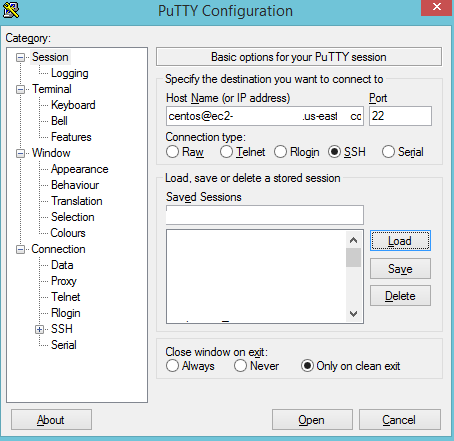Click the sessions list scroll up arrow
Screen dimensions: 454x441
[x=353, y=240]
